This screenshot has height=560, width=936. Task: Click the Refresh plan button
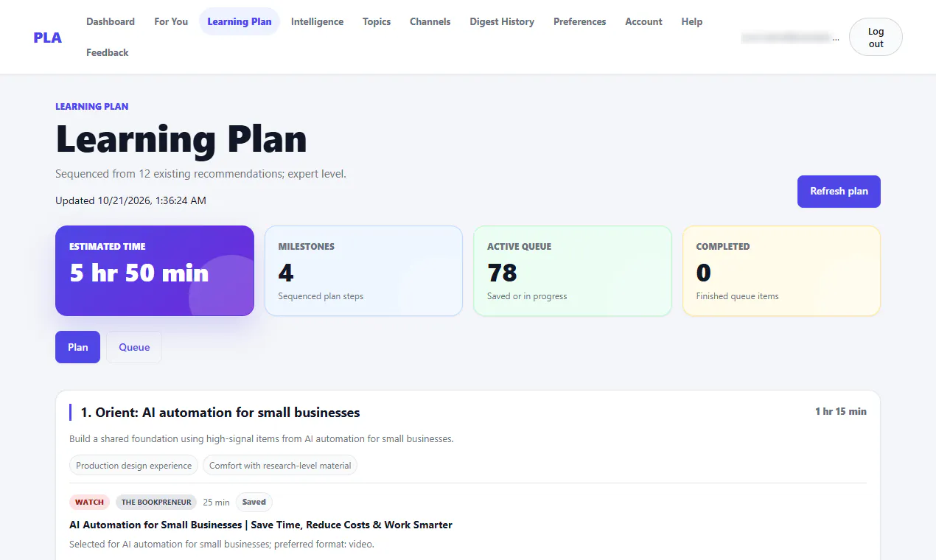pyautogui.click(x=839, y=192)
